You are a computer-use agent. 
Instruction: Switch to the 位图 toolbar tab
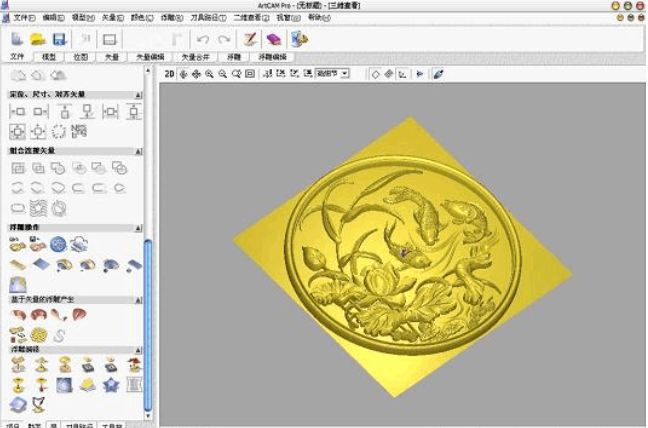[x=81, y=57]
